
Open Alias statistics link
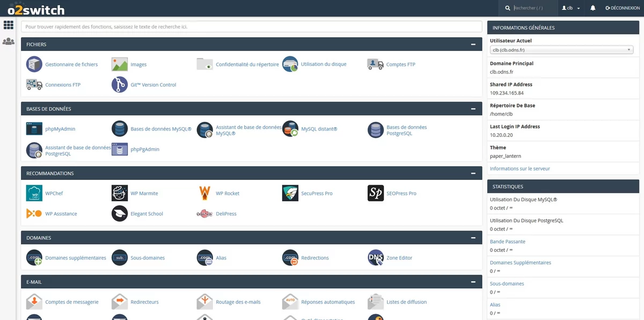click(x=495, y=304)
